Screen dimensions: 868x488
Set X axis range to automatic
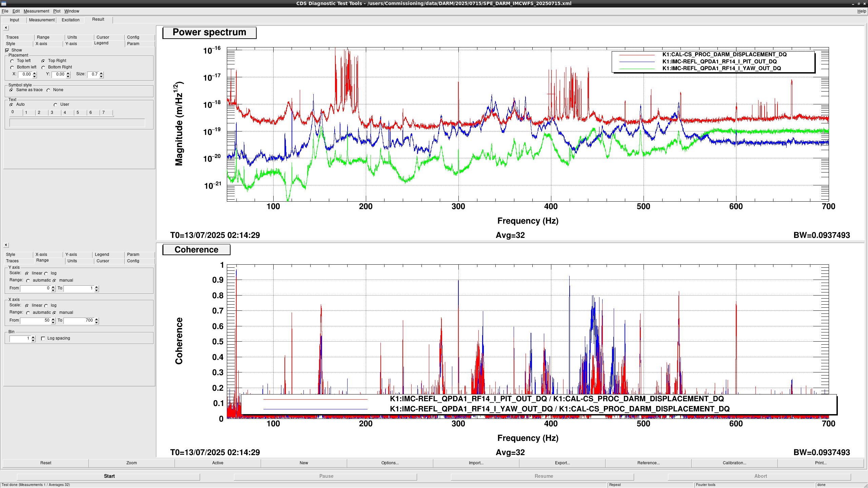tap(28, 313)
